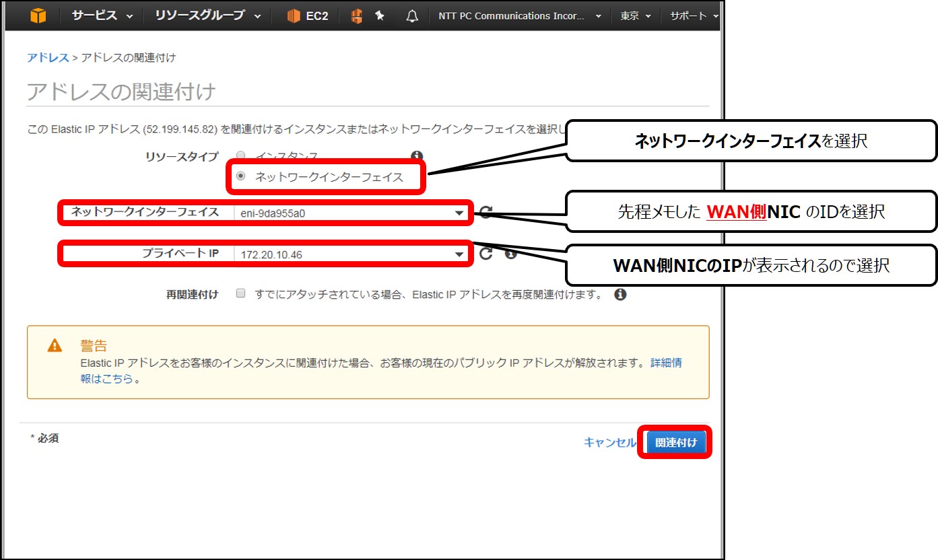The width and height of the screenshot is (938, 560).
Task: Click the warning triangle icon
Action: click(55, 346)
